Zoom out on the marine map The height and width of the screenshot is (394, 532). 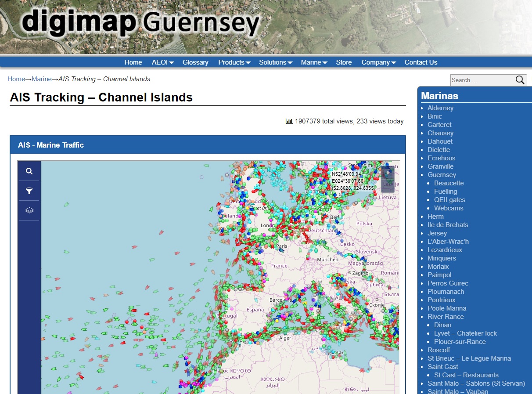[388, 186]
